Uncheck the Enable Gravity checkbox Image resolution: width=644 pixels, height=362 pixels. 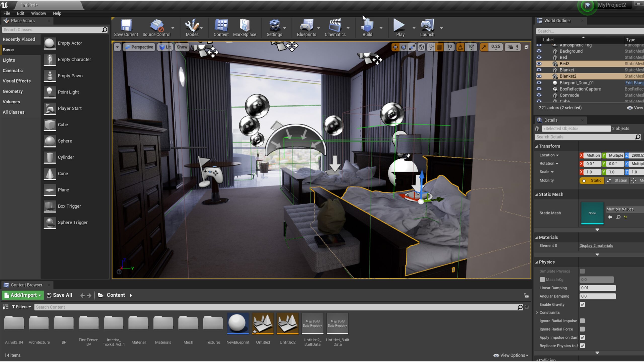(582, 304)
